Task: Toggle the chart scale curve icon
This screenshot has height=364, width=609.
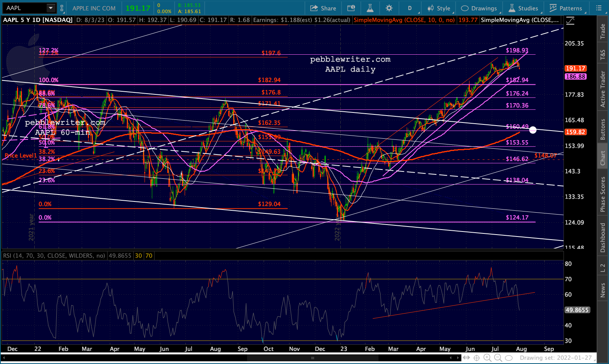Action: 570,21
